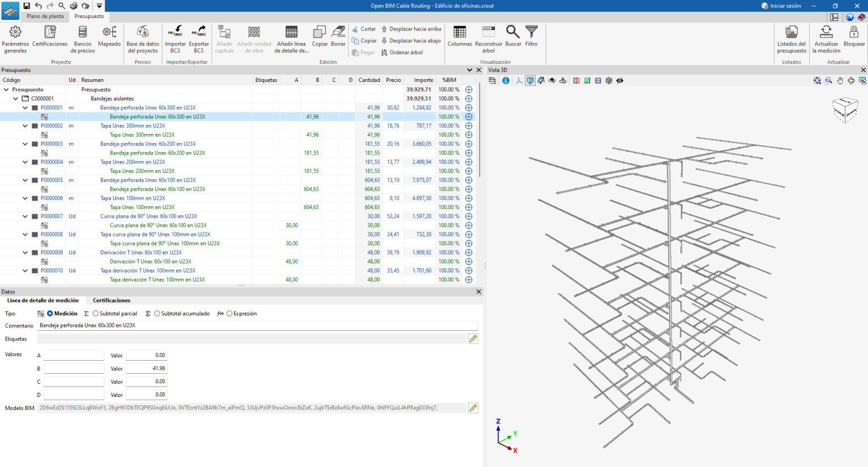The image size is (868, 467).
Task: Edit Modelo BIM with the pencil button
Action: (473, 408)
